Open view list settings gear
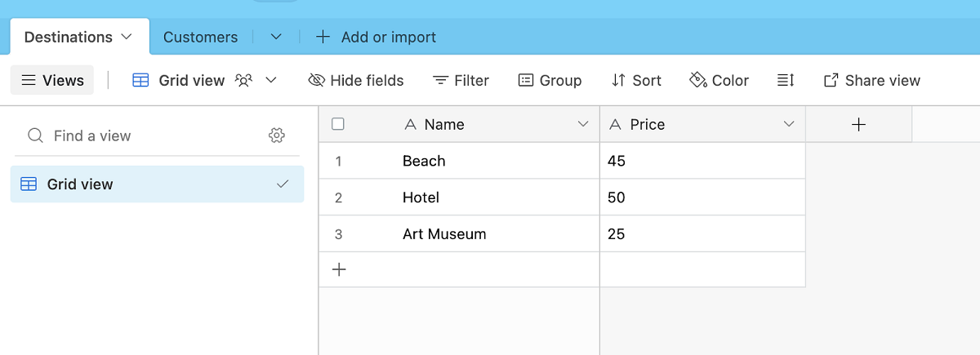This screenshot has width=980, height=355. (x=277, y=135)
